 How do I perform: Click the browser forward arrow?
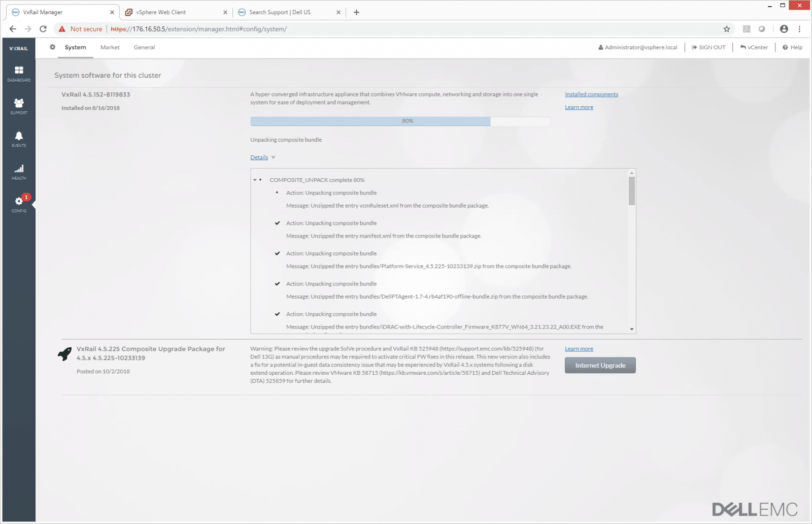[28, 29]
